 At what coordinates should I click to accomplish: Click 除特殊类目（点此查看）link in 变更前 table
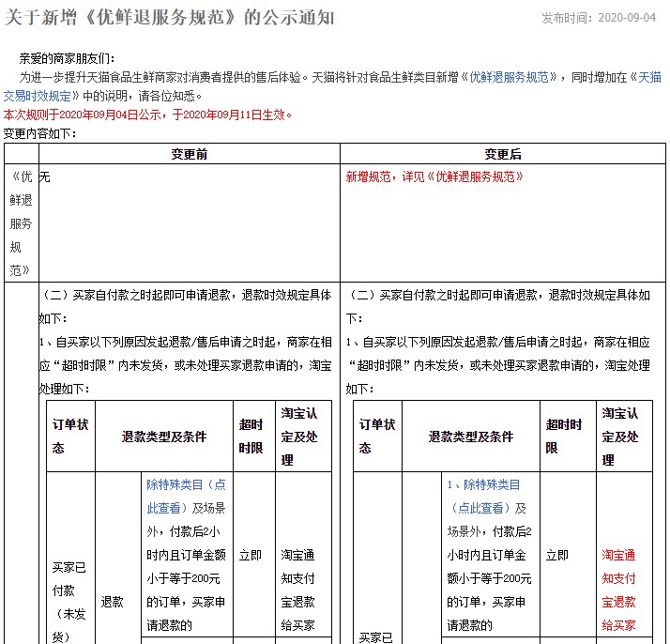(186, 496)
